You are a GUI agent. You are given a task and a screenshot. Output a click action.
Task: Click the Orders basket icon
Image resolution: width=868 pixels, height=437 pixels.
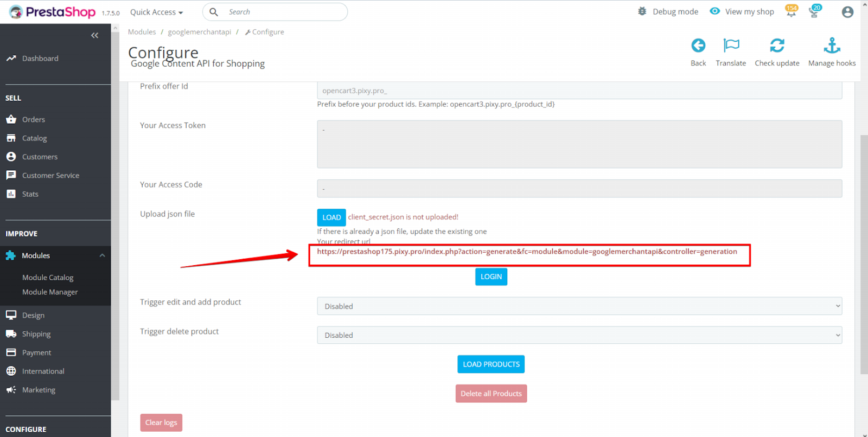(x=11, y=119)
